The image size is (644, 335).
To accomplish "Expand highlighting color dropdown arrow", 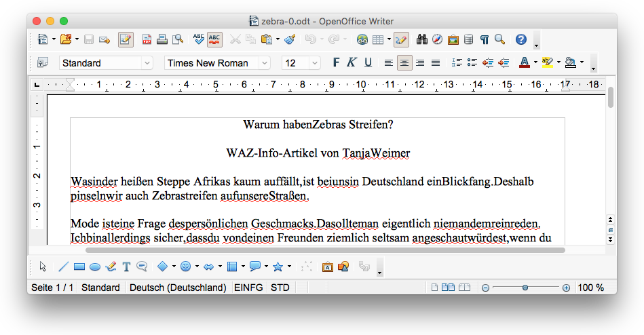I will pyautogui.click(x=558, y=63).
